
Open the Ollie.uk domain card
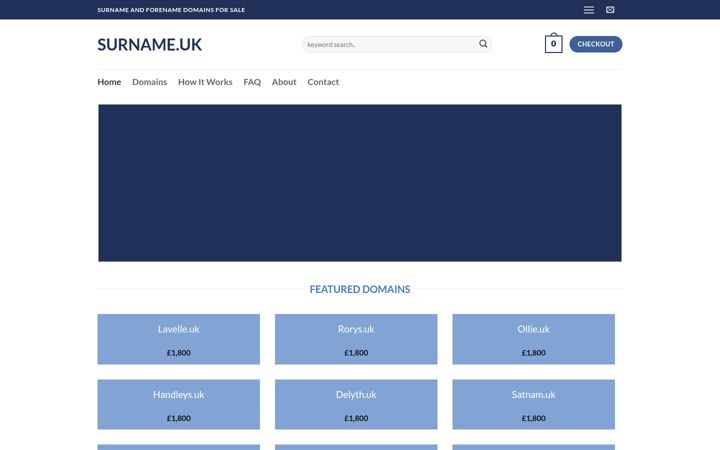tap(534, 339)
